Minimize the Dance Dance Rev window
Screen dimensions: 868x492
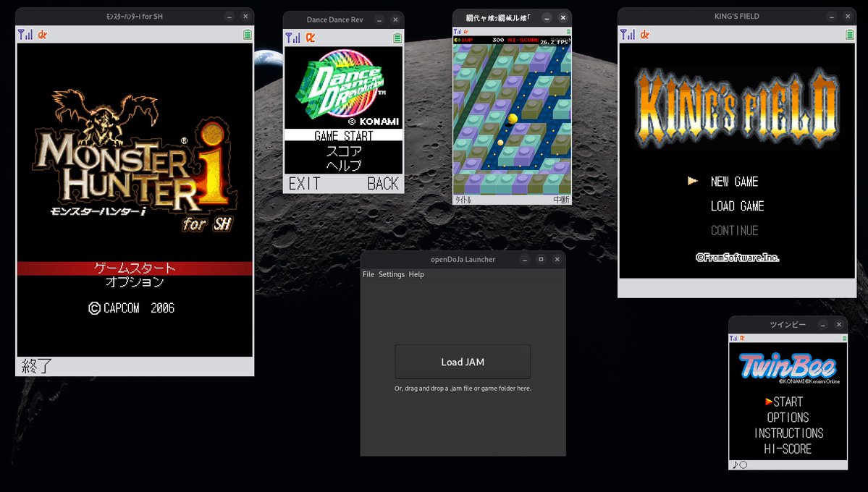click(379, 20)
